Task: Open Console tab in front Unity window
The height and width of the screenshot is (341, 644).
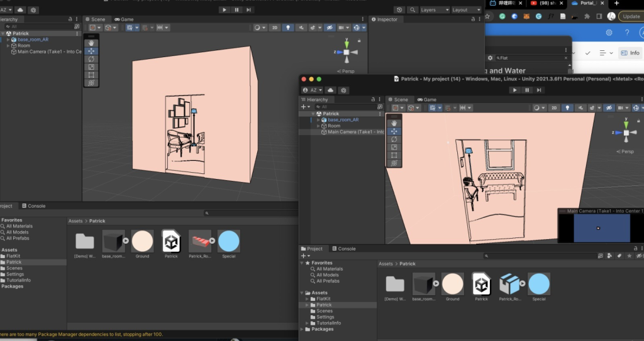Action: point(344,249)
